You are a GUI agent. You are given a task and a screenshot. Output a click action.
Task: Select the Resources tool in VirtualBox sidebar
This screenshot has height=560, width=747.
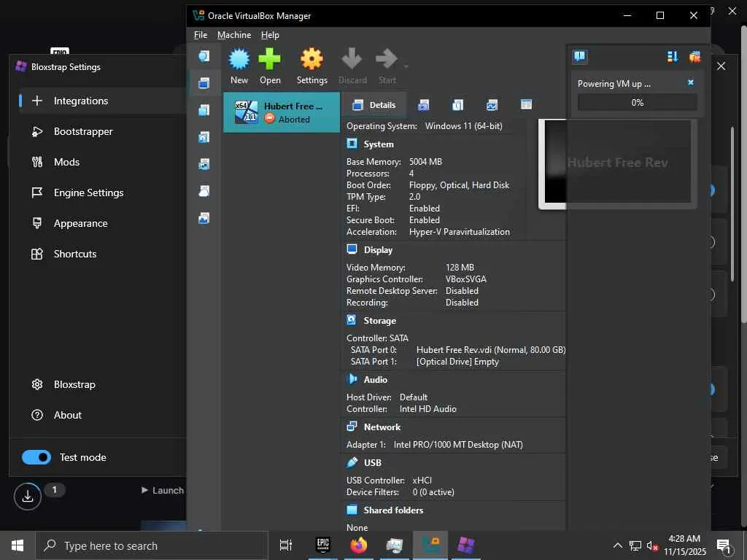[204, 219]
